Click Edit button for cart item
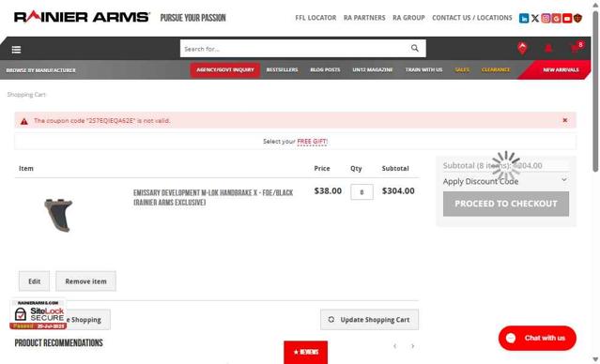The width and height of the screenshot is (600, 364). coord(34,281)
